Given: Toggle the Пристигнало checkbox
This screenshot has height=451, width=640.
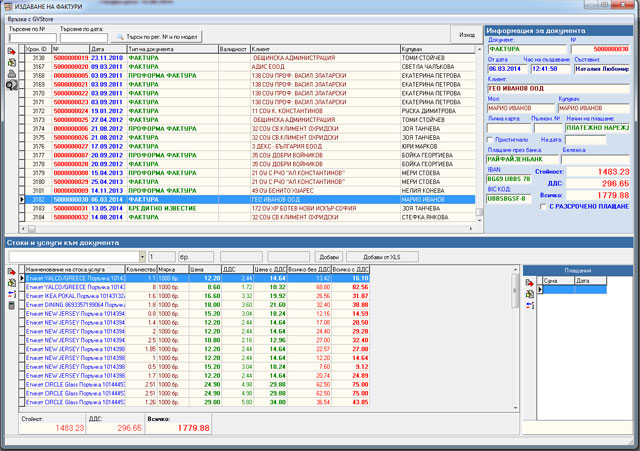Looking at the screenshot, I should click(x=490, y=140).
